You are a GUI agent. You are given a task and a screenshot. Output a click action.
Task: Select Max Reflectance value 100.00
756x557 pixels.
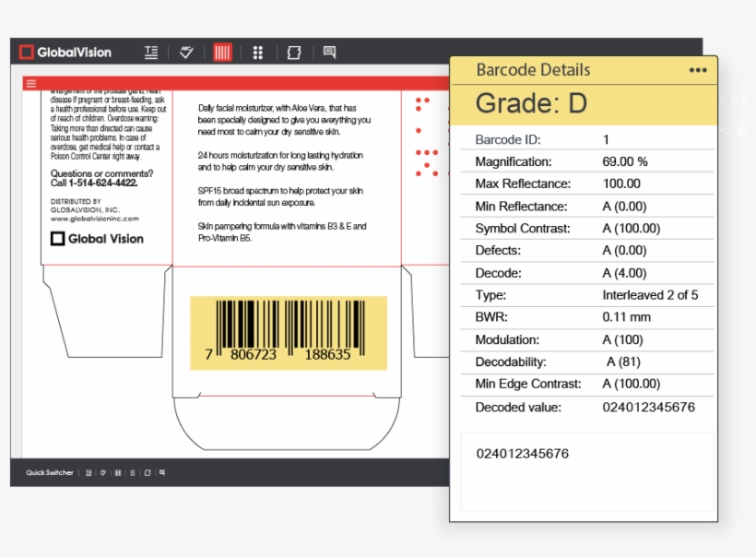(621, 184)
